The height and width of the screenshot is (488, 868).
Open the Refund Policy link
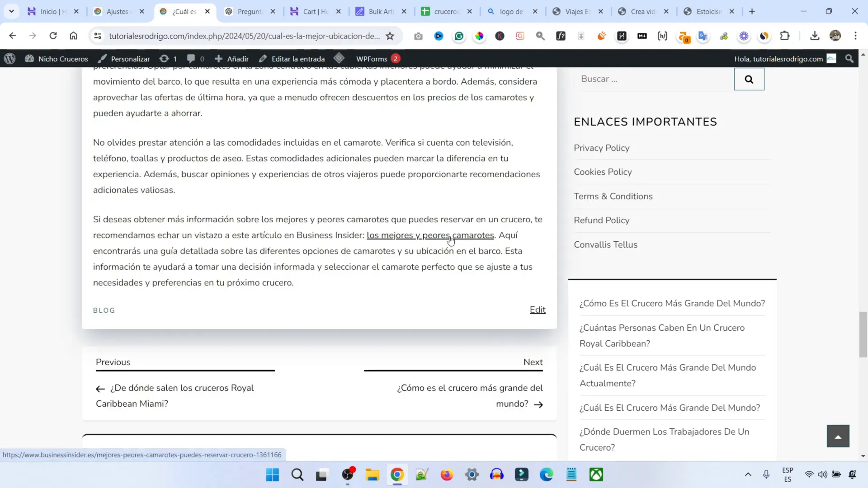click(x=601, y=220)
